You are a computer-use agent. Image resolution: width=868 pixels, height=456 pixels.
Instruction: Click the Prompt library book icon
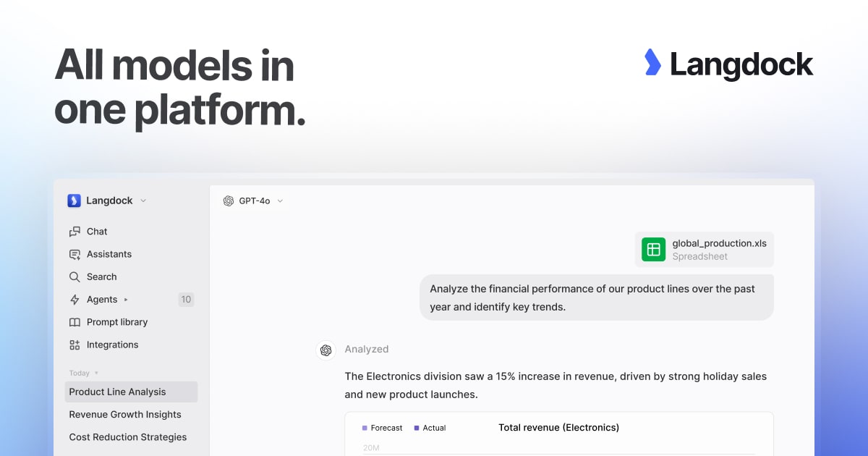75,322
